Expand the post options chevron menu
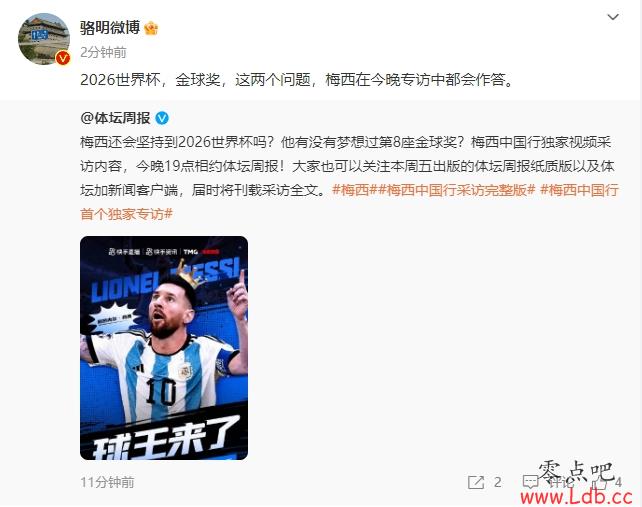Viewport: 642px width, 507px height. pos(613,17)
